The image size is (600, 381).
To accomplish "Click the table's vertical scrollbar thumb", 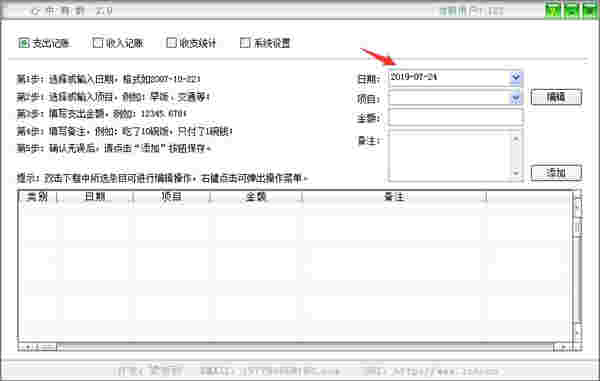I will pos(577,228).
